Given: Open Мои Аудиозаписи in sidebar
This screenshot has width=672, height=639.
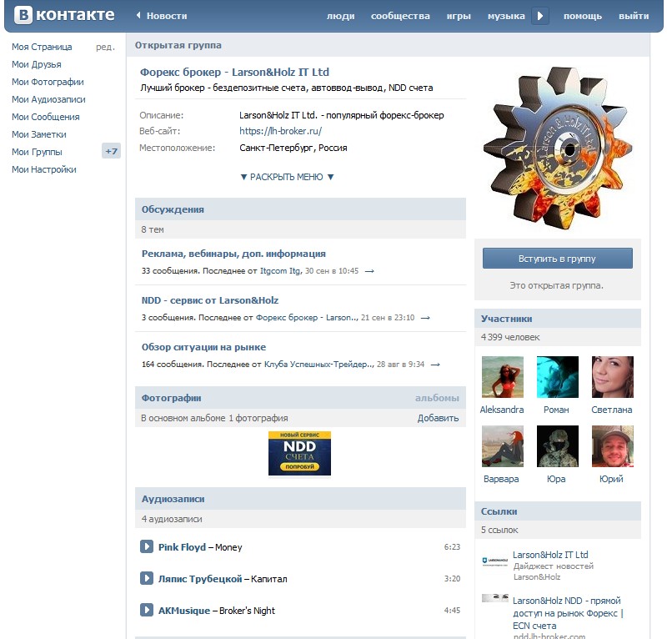Looking at the screenshot, I should pos(48,99).
